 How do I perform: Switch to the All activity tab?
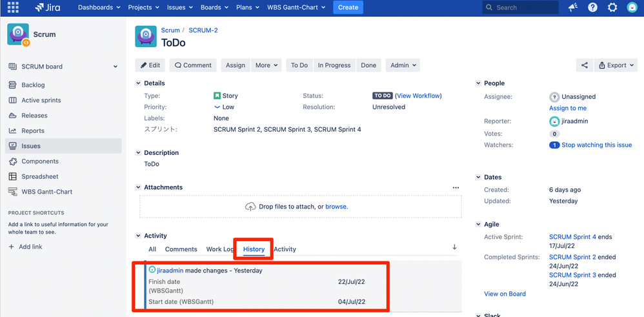[152, 249]
